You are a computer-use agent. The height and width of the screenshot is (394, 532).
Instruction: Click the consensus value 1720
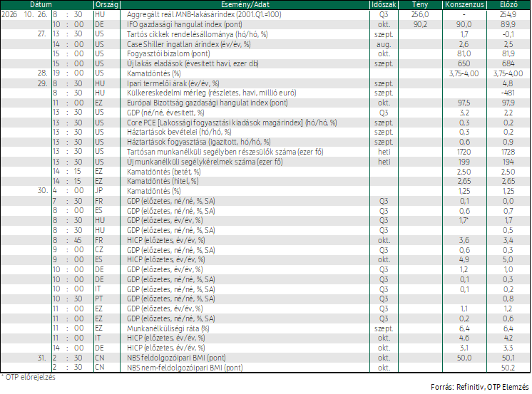pos(464,152)
